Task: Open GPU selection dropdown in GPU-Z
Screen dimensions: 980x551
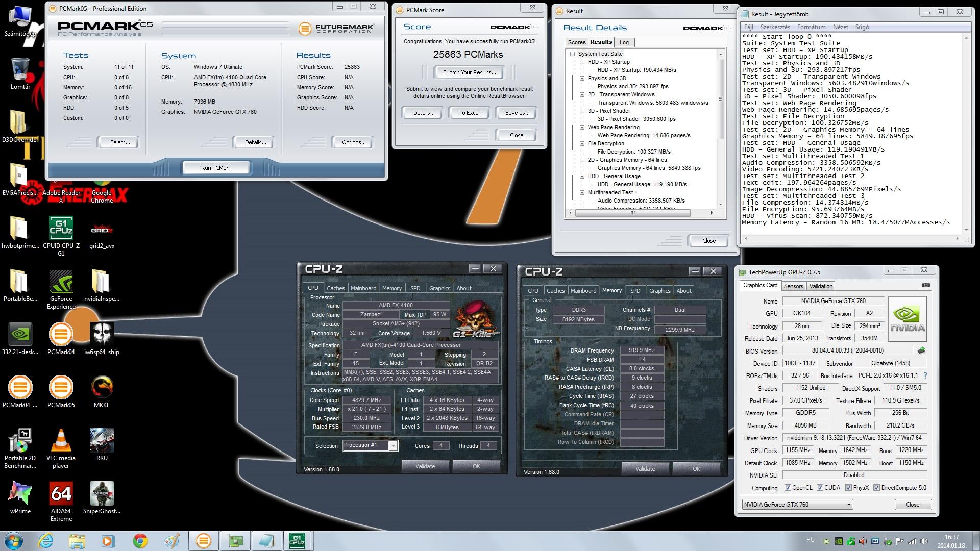Action: 797,505
